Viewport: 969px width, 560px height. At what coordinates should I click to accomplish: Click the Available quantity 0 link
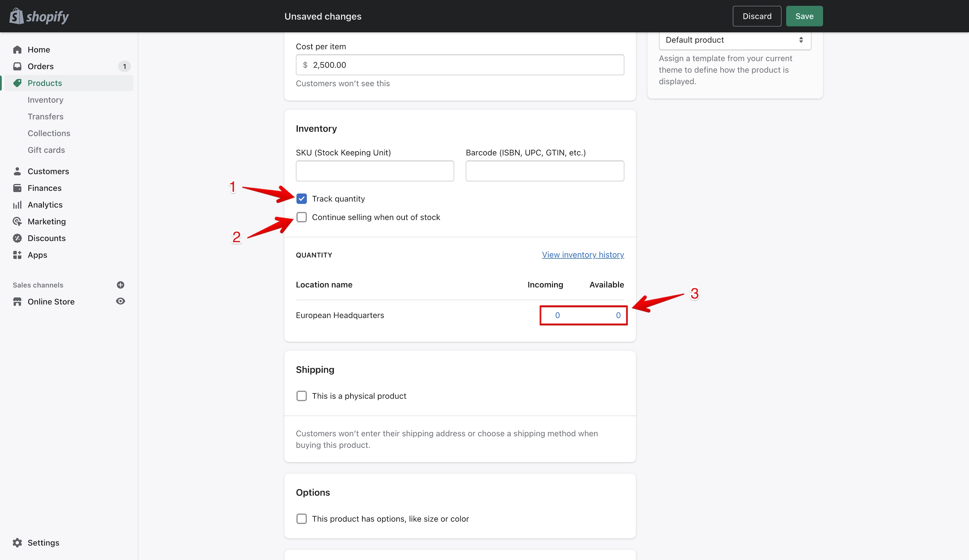pyautogui.click(x=618, y=315)
